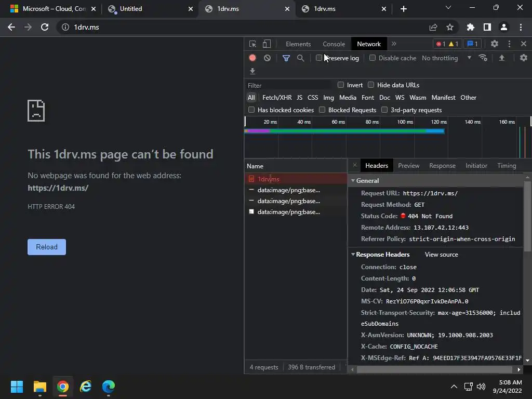Open the Timing tab
The width and height of the screenshot is (532, 399).
pos(507,166)
